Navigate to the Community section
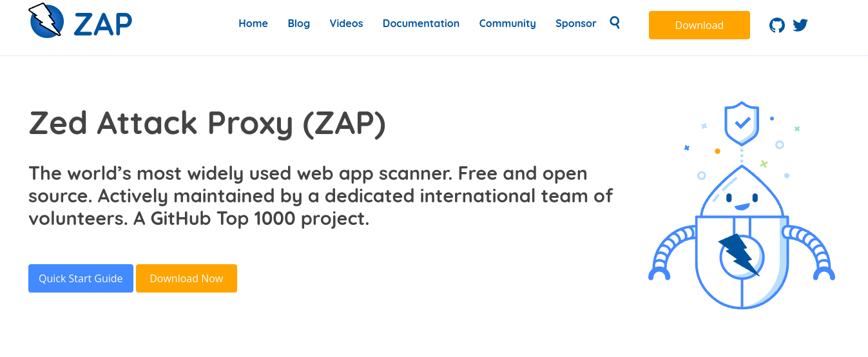Image resolution: width=868 pixels, height=357 pixels. [x=507, y=23]
